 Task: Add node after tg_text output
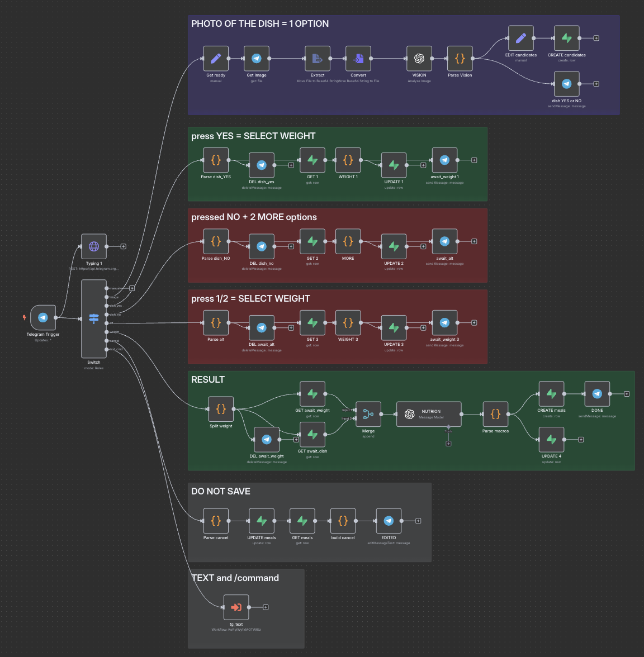(266, 607)
